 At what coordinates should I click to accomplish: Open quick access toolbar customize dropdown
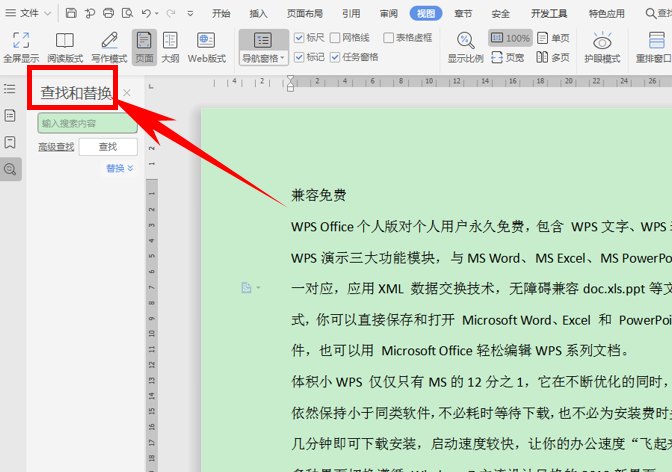pyautogui.click(x=190, y=14)
